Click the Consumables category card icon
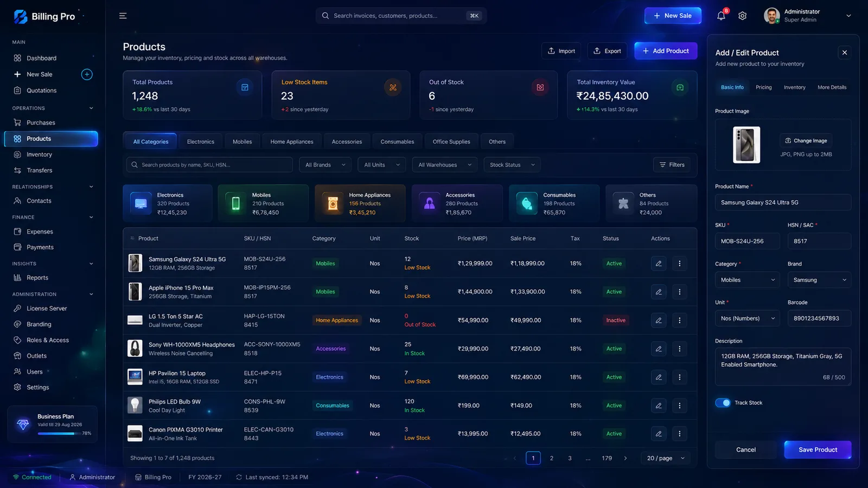This screenshot has height=488, width=868. 527,203
